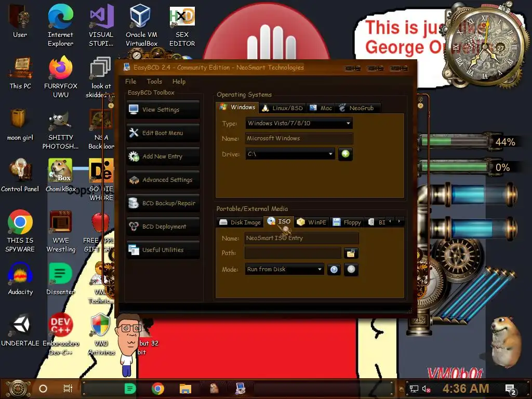
Task: Click the browse folder icon beside Path
Action: point(351,253)
